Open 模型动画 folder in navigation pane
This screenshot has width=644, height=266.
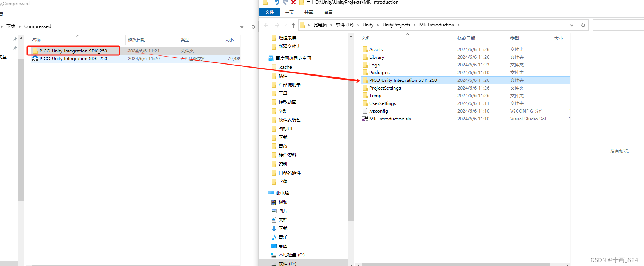287,102
